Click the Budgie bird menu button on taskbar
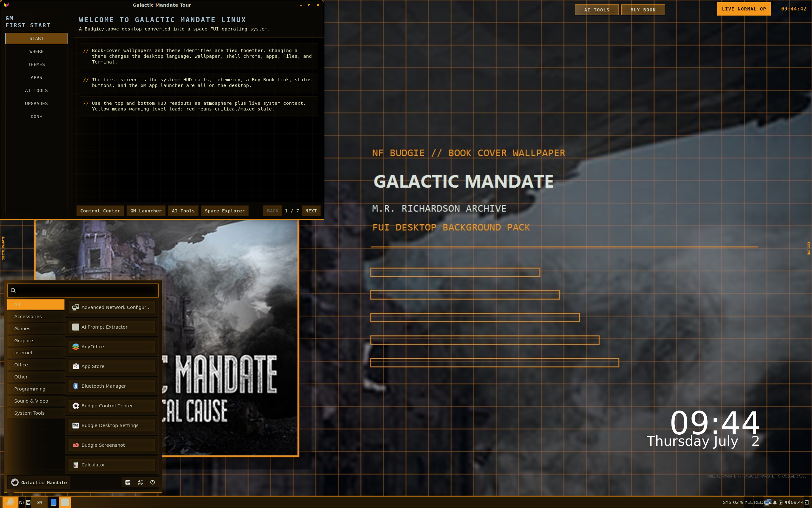The height and width of the screenshot is (508, 812). tap(10, 502)
